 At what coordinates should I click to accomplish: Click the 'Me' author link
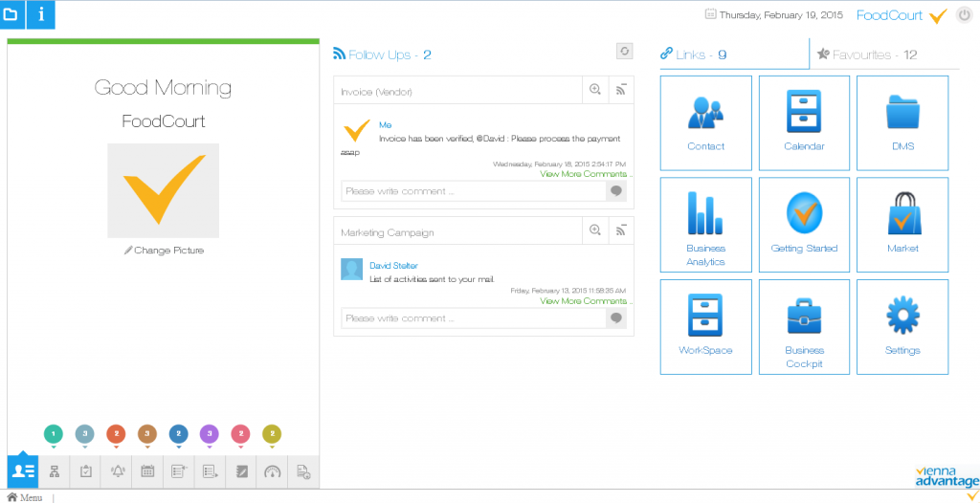point(385,125)
